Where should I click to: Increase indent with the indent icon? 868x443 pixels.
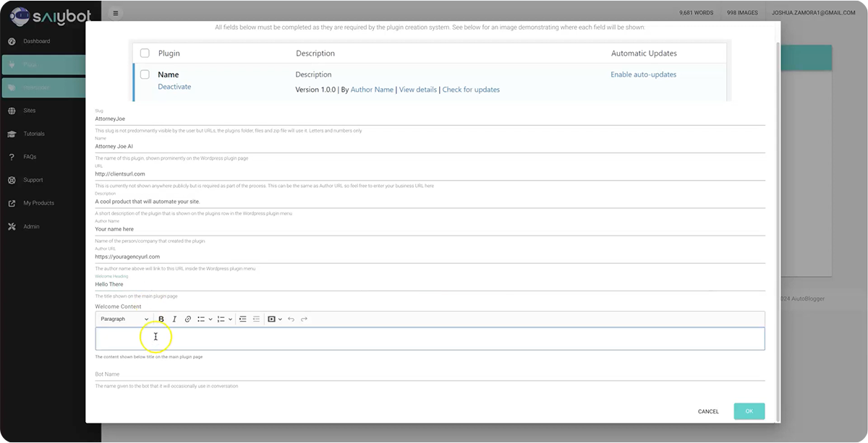click(x=243, y=319)
